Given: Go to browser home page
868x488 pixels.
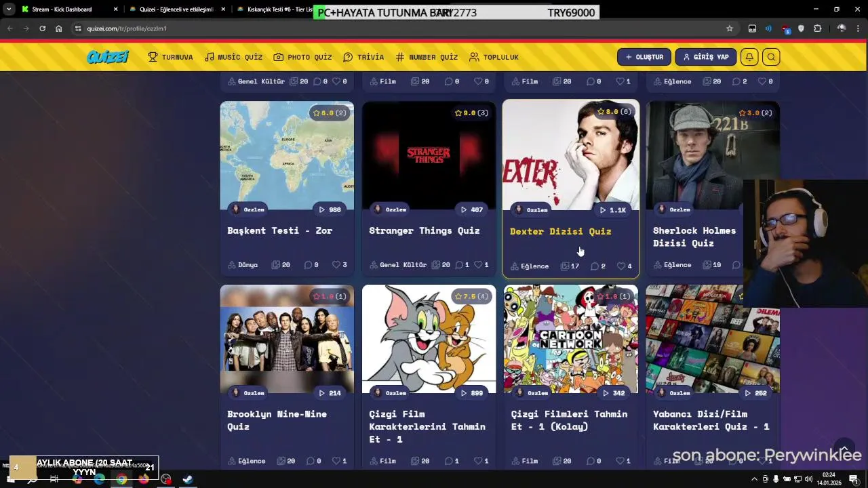Looking at the screenshot, I should coord(59,28).
